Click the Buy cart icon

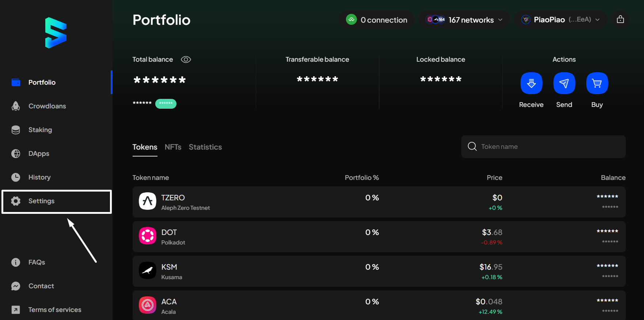click(x=597, y=83)
